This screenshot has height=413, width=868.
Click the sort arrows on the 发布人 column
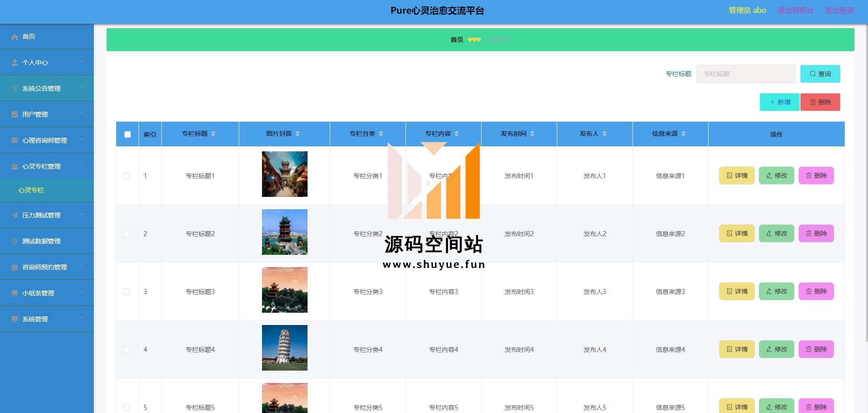click(x=605, y=134)
